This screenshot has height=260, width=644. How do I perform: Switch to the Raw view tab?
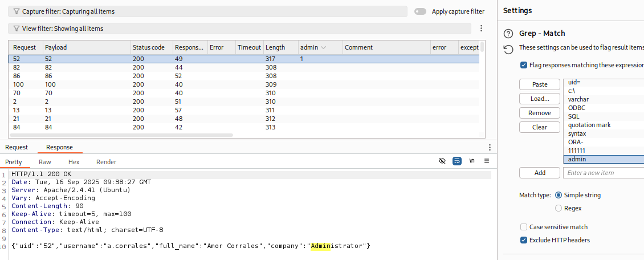point(45,162)
